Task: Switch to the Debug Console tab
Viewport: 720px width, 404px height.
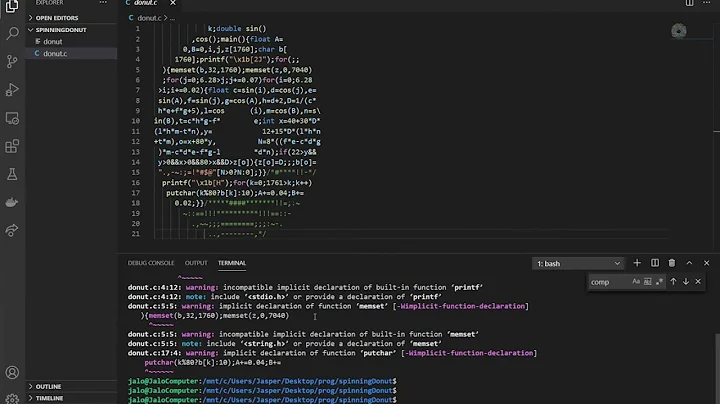Action: tap(151, 263)
